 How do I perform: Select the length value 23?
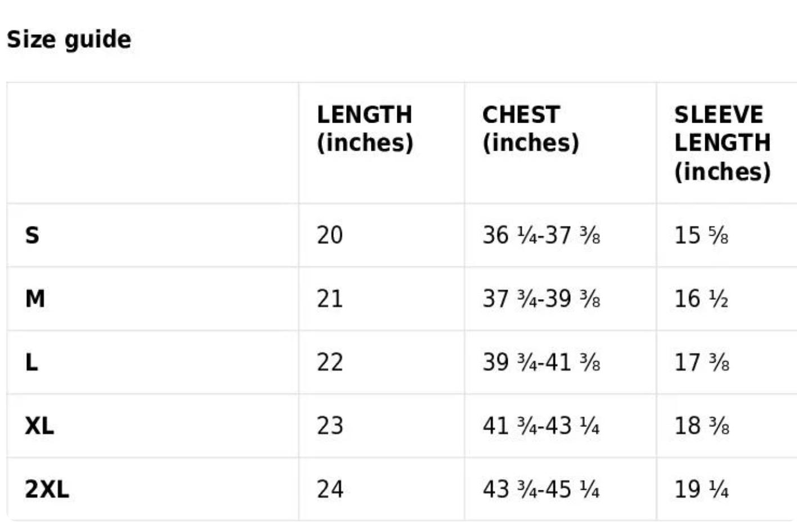329,426
